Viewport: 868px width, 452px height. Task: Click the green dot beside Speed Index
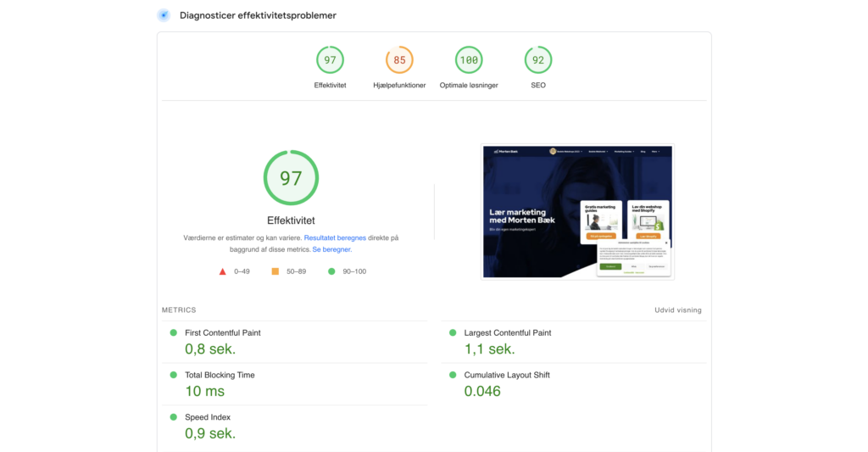coord(173,417)
